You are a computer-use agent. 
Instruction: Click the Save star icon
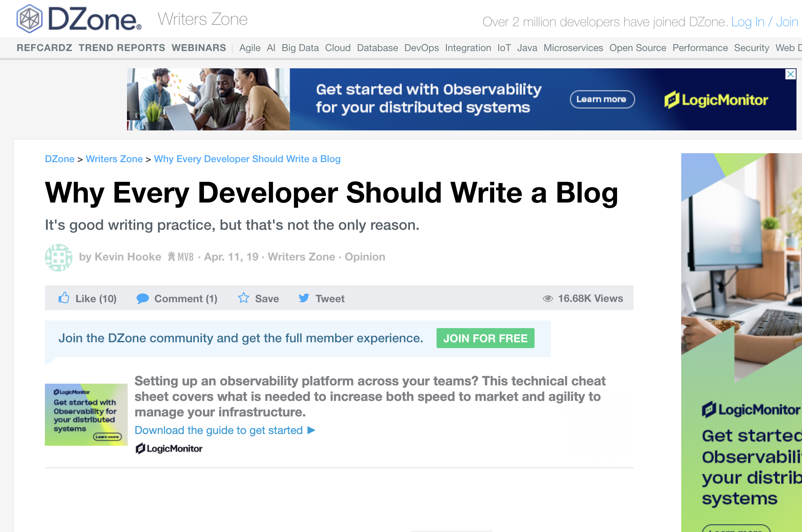tap(243, 298)
